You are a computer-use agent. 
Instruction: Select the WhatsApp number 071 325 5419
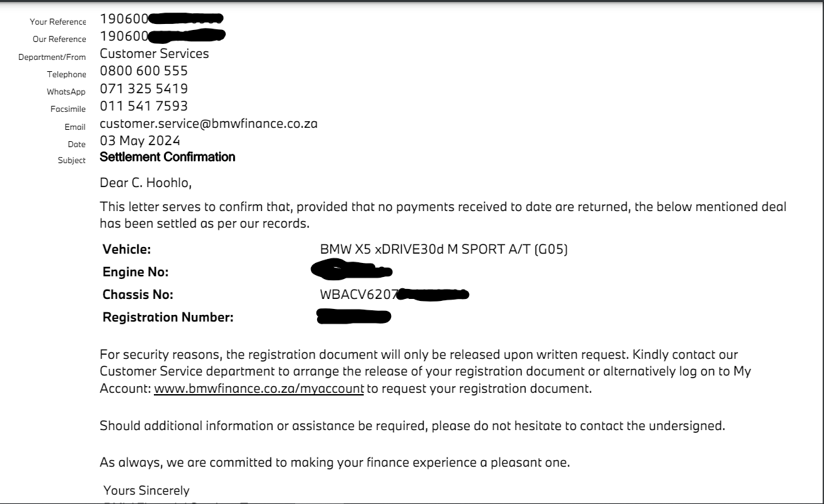(144, 88)
